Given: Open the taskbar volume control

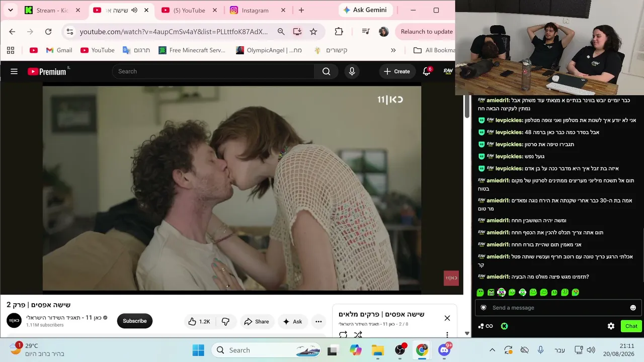Looking at the screenshot, I should click(x=591, y=350).
